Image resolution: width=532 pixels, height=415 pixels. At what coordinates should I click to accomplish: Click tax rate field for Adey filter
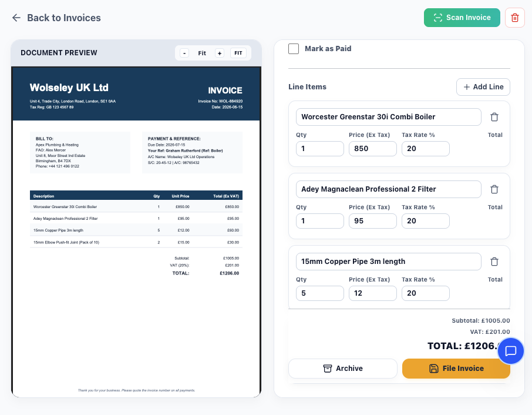tap(426, 221)
